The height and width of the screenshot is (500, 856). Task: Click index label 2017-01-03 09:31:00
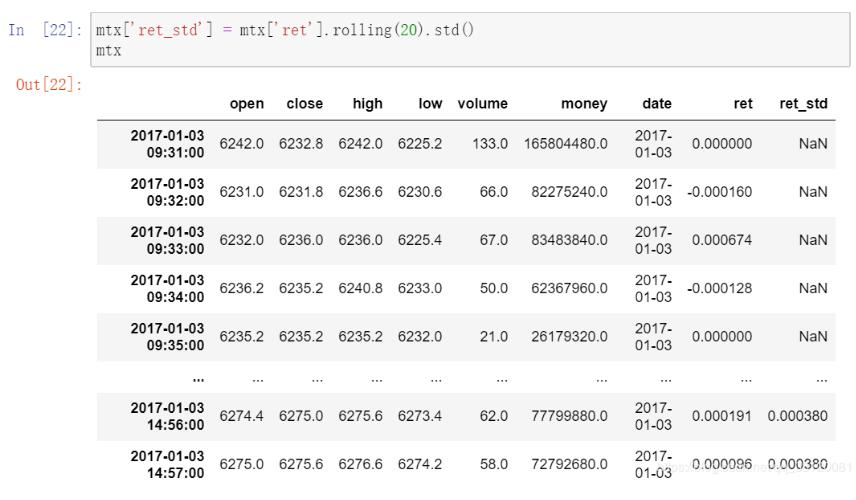point(167,144)
